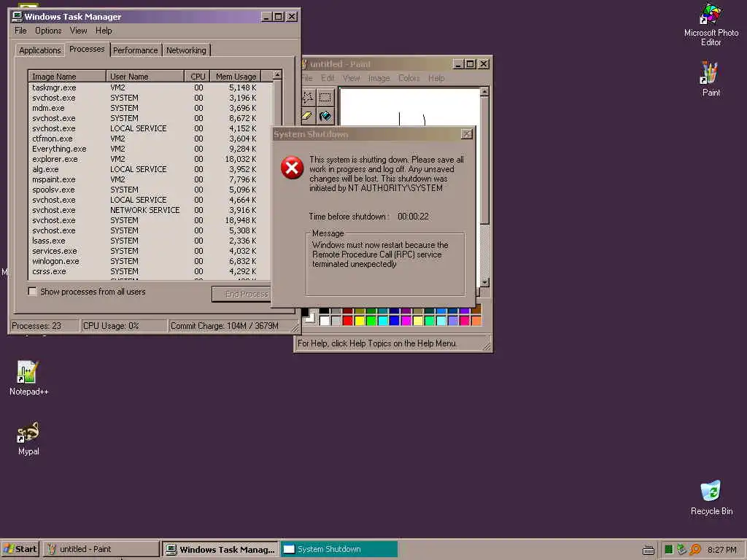The image size is (747, 560).
Task: Switch to Windows Task Manager taskbar button
Action: pyautogui.click(x=220, y=549)
